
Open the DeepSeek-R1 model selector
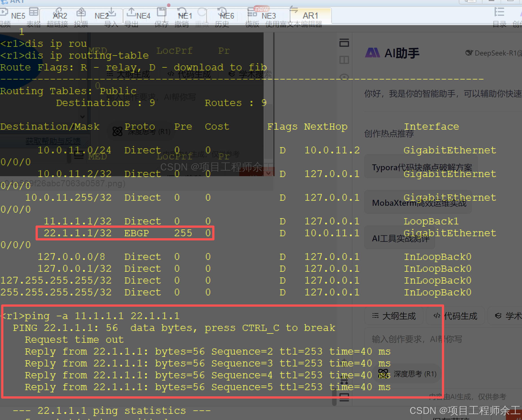(x=493, y=53)
